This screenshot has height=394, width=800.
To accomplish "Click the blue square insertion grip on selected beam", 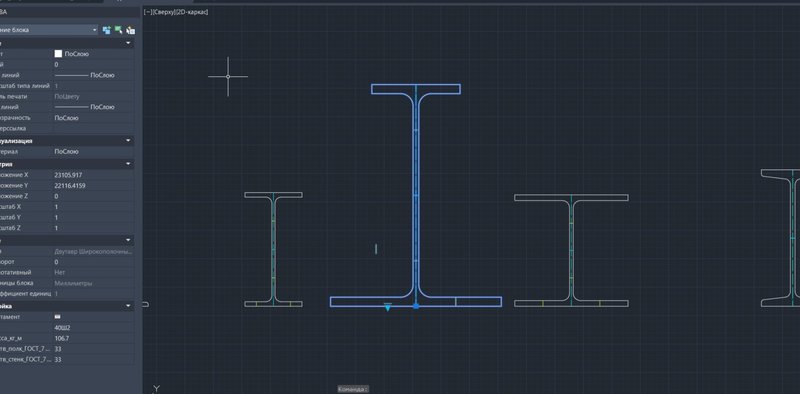I will pos(416,306).
